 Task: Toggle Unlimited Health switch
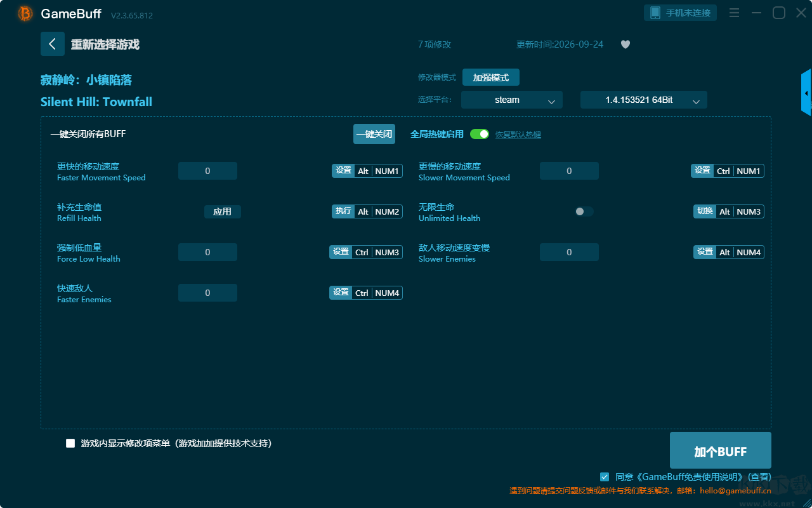coord(584,211)
